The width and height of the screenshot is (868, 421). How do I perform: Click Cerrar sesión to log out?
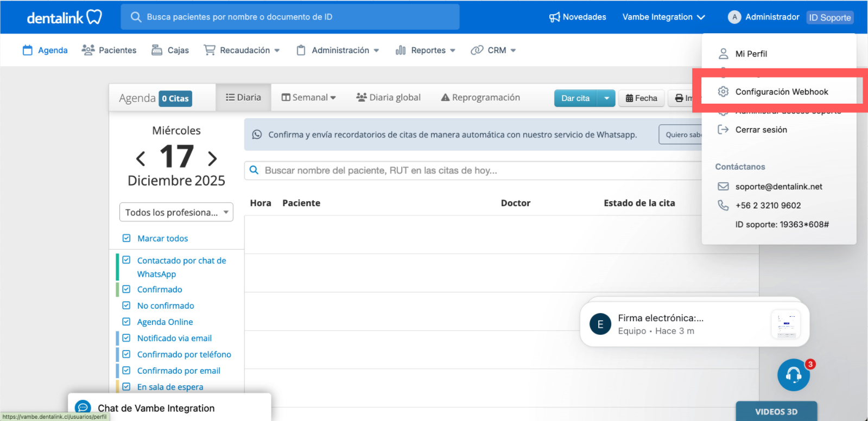[761, 130]
